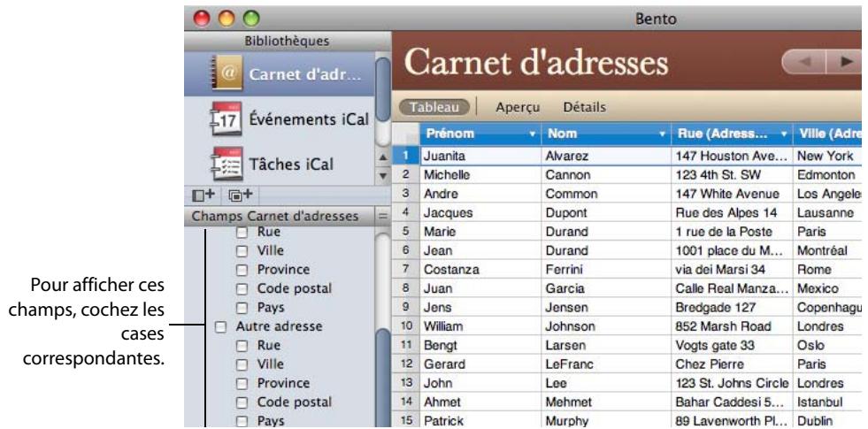
Task: Click the Bengt cell
Action: (480, 346)
